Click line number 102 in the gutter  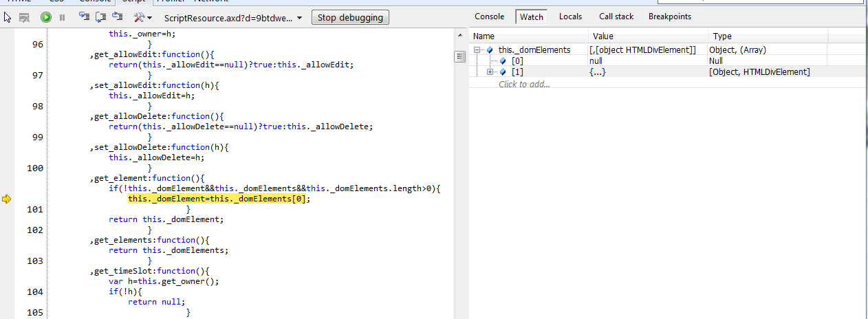tap(34, 230)
